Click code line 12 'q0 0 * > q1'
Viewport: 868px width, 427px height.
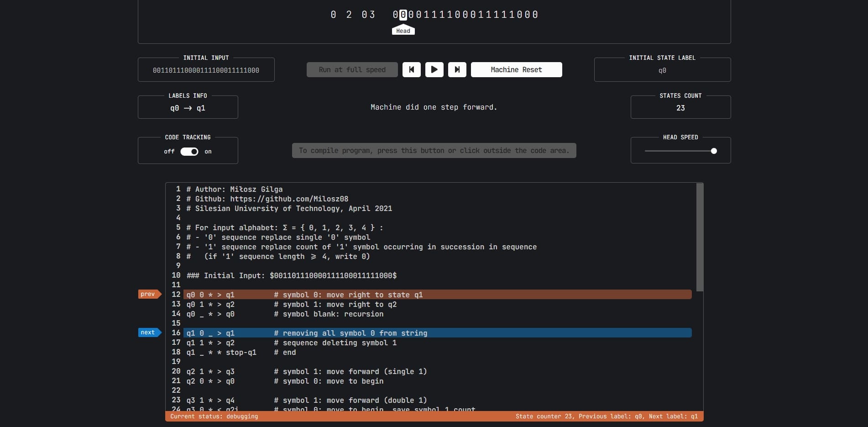[437, 295]
